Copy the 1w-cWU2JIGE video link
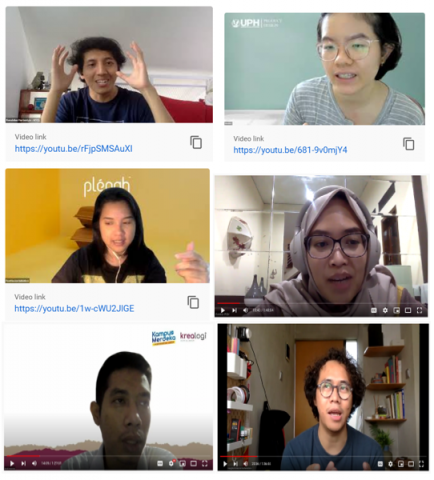 pyautogui.click(x=193, y=302)
